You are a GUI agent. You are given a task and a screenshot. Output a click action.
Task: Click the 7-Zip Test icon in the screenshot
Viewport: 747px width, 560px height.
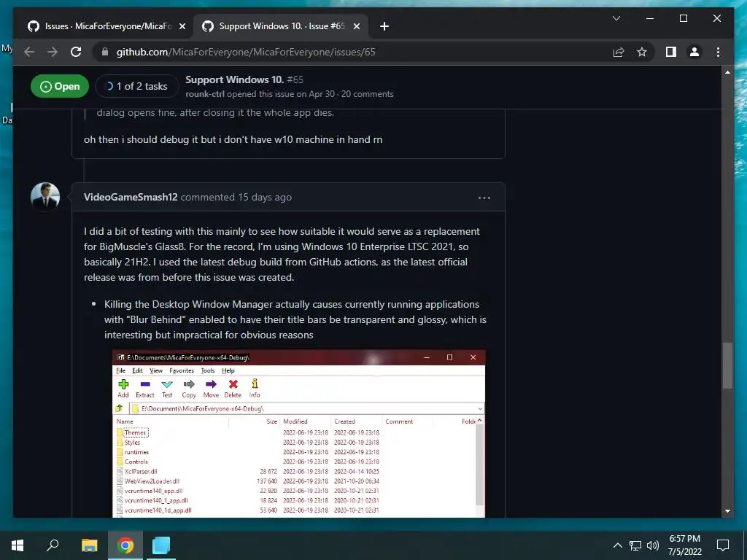coord(167,389)
